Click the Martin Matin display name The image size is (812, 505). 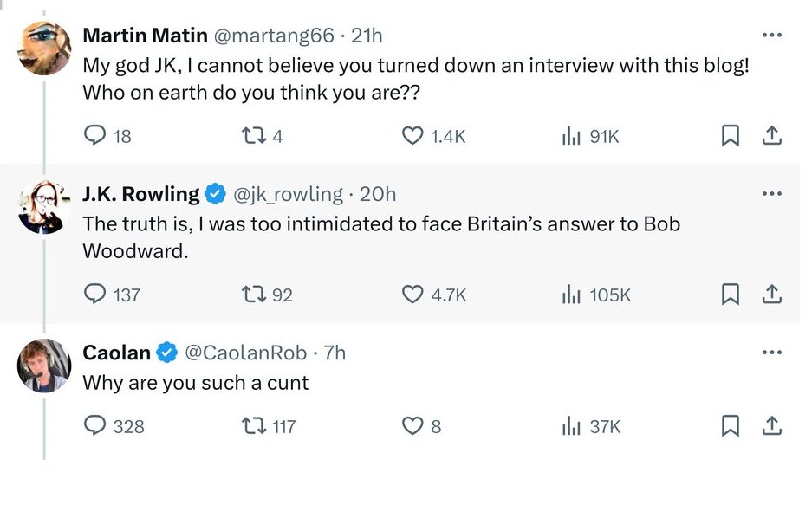144,36
